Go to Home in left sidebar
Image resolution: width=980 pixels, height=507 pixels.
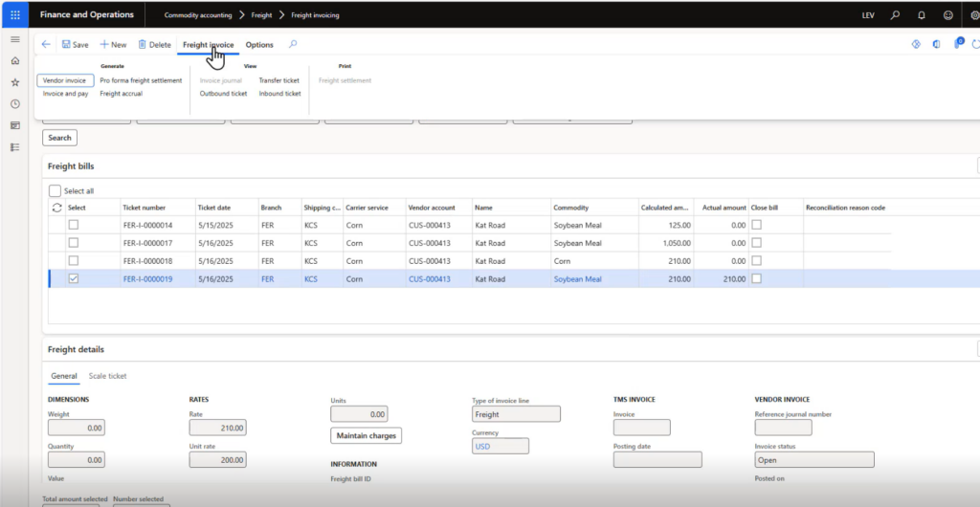(x=15, y=61)
